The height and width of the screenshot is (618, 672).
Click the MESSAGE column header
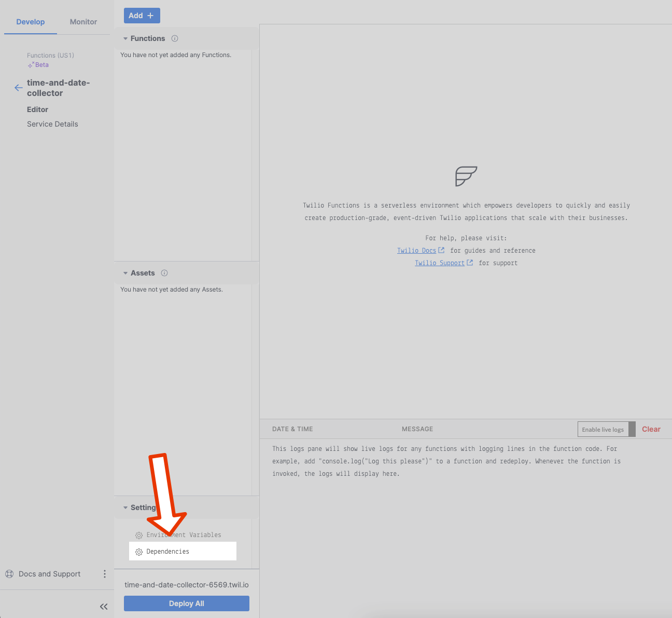click(x=417, y=429)
